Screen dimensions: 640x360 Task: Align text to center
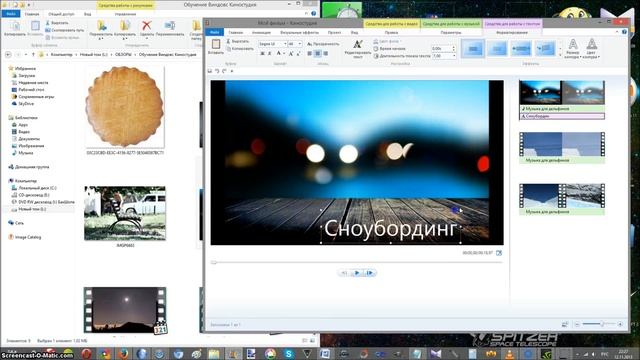tap(318, 53)
